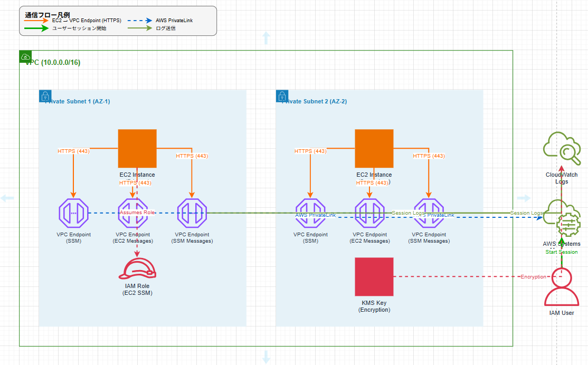588x365 pixels.
Task: Click the Private Subnet 2 lock icon
Action: (x=282, y=96)
